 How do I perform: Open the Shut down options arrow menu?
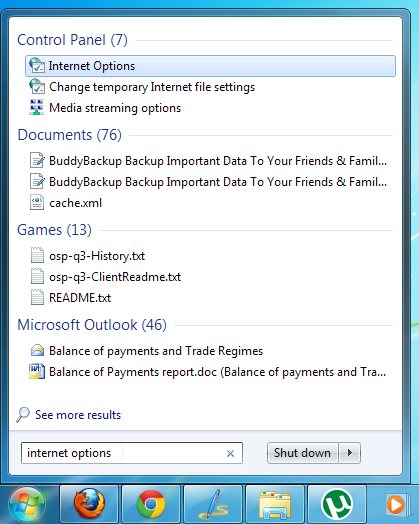(350, 453)
